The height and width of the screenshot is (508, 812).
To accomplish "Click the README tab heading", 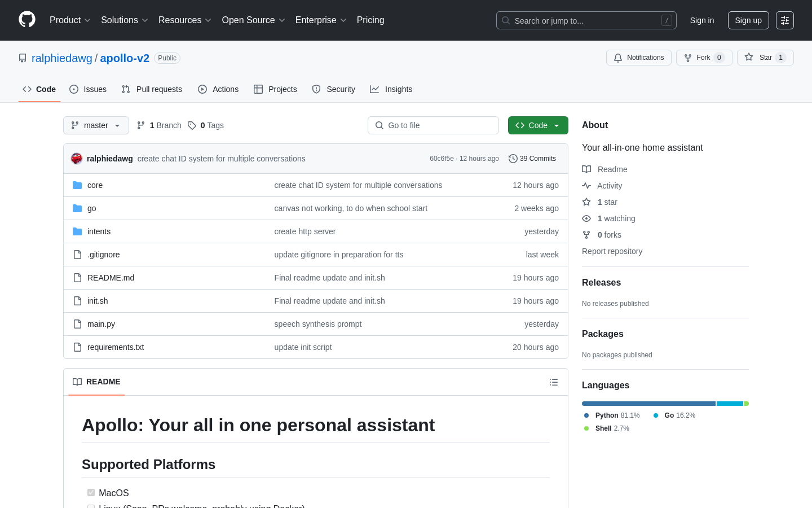I will click(96, 382).
